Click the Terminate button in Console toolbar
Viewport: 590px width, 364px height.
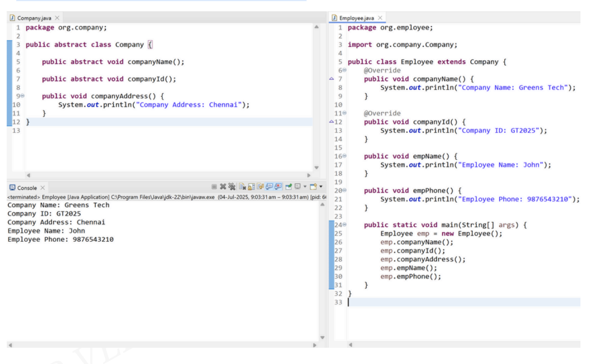pyautogui.click(x=215, y=188)
